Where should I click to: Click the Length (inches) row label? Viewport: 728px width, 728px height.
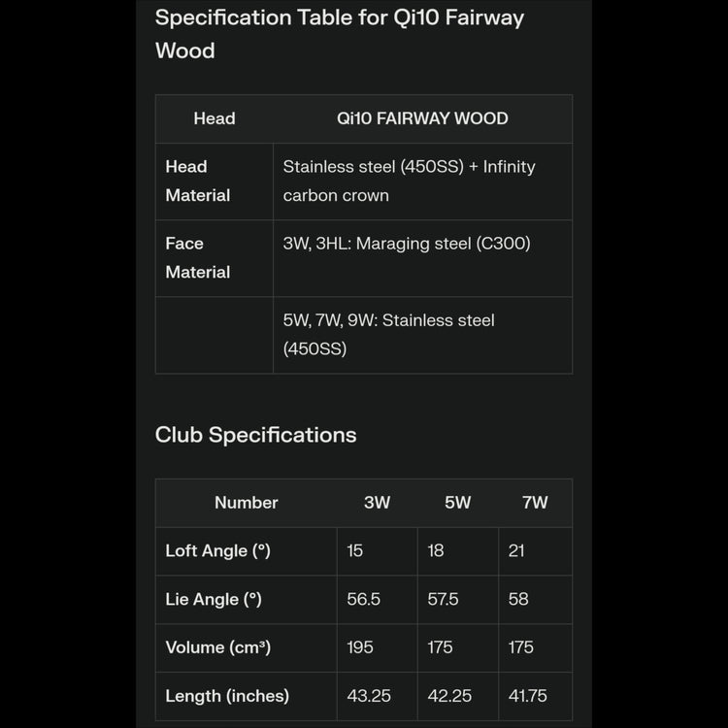click(x=227, y=696)
